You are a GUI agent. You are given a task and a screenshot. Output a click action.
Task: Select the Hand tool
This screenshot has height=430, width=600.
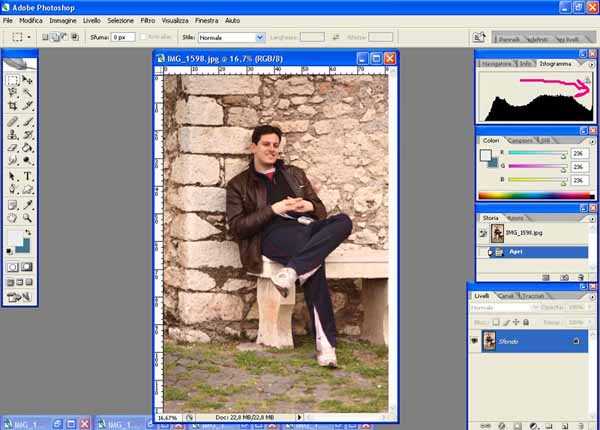coord(13,217)
